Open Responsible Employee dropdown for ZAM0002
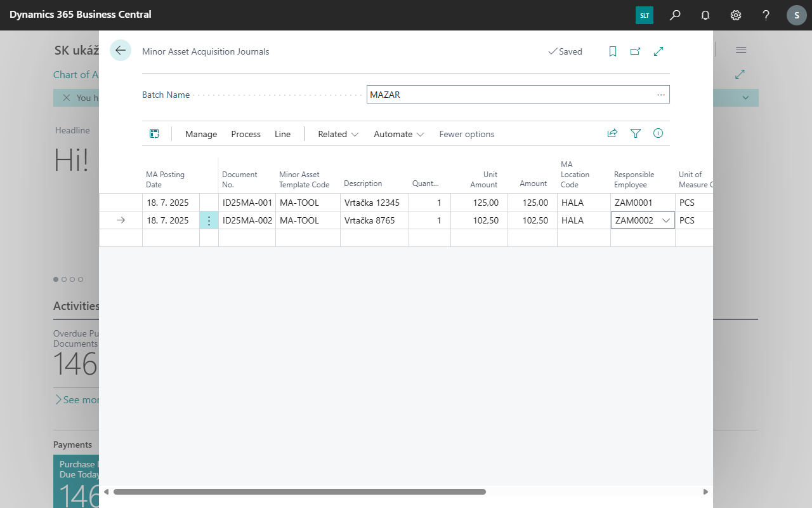812x508 pixels. [666, 220]
